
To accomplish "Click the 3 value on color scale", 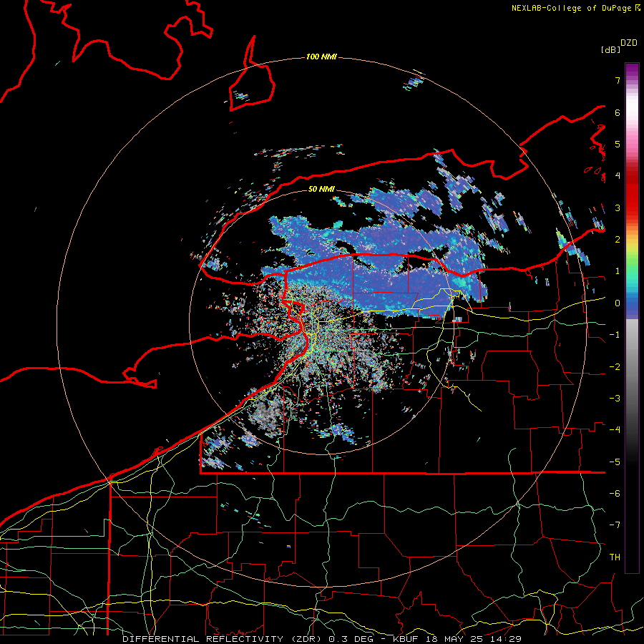I will click(618, 208).
